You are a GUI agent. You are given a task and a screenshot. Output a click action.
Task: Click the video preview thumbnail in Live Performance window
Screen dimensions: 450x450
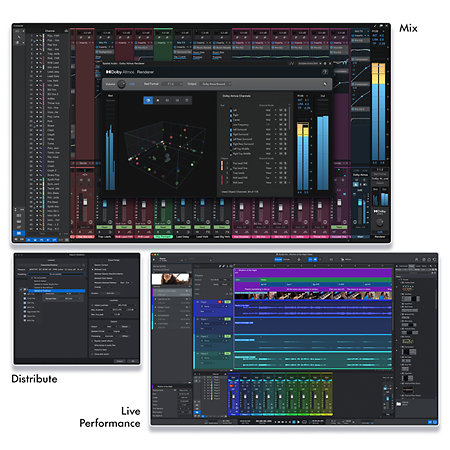pos(172,279)
